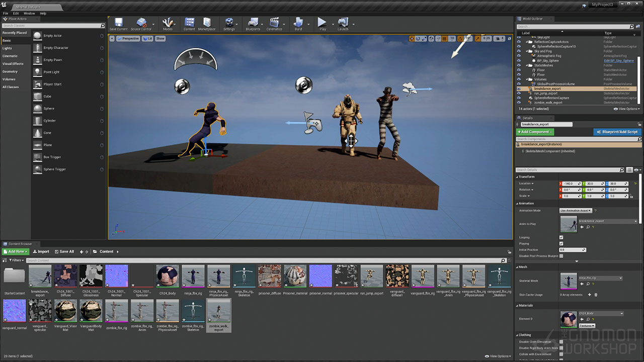Open the Cinematics toolbar icon

[274, 24]
